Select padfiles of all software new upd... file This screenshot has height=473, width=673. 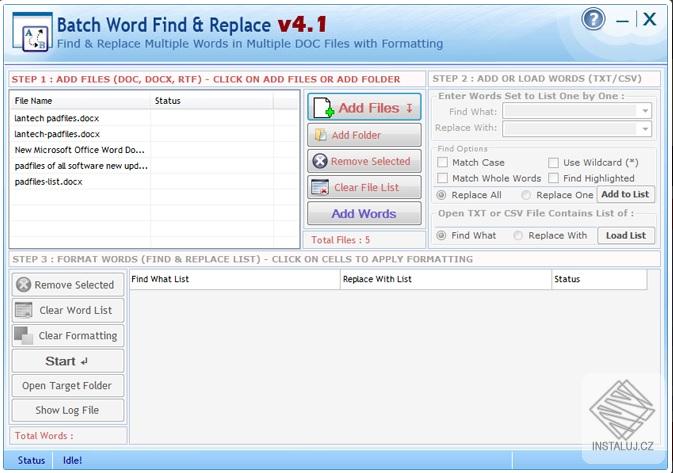point(81,166)
